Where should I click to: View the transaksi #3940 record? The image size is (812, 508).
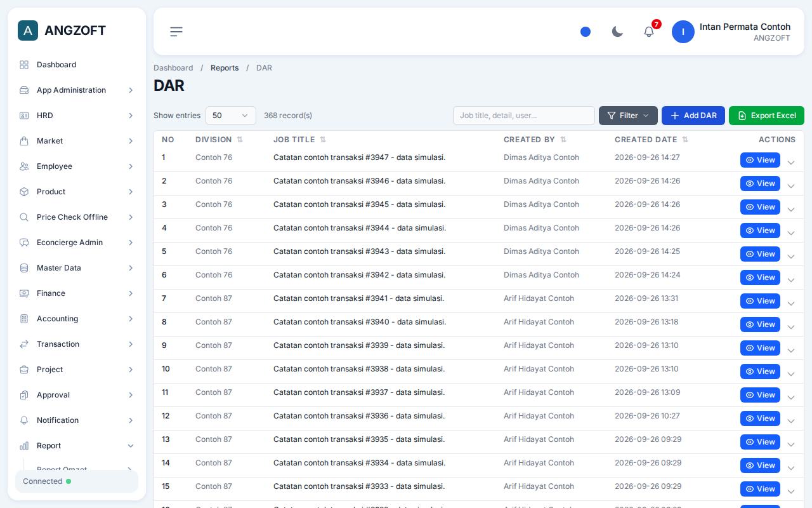[x=760, y=324]
